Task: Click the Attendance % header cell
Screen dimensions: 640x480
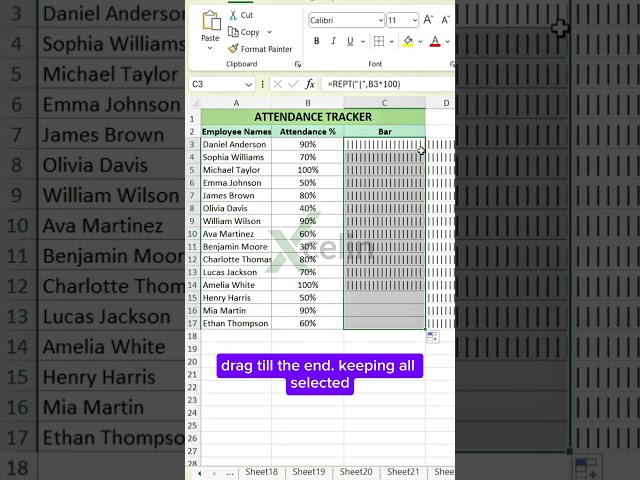Action: pyautogui.click(x=308, y=131)
